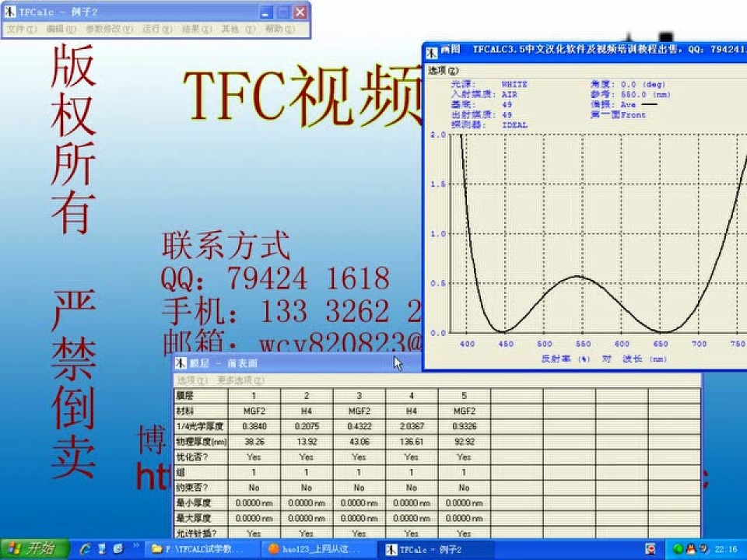Switch to the F:\TFCALC folder taskbar button

click(x=202, y=550)
